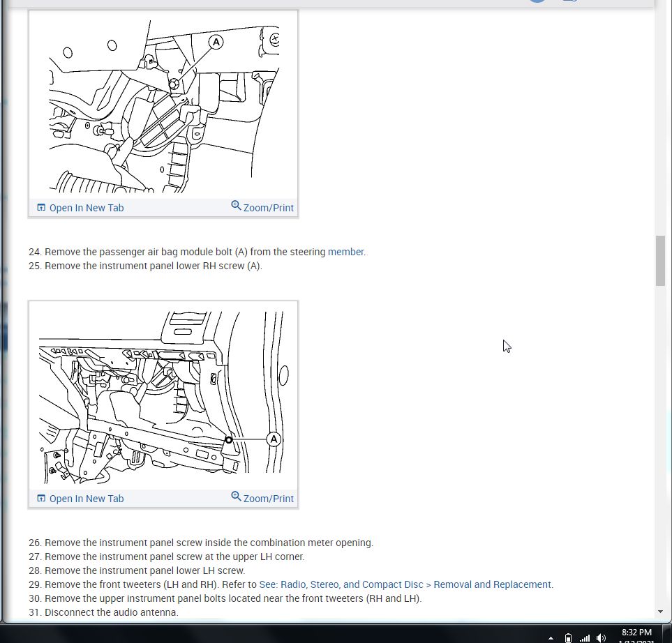
Task: Select step 30 upper instrument panel bolts text
Action: pyautogui.click(x=225, y=598)
